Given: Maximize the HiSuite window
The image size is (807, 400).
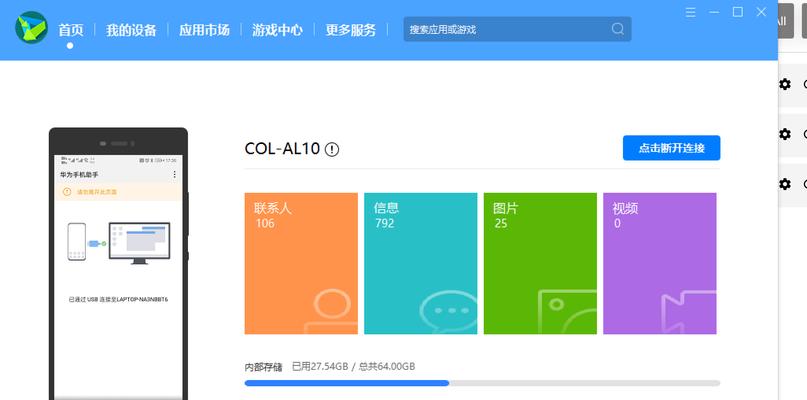Looking at the screenshot, I should tap(738, 12).
